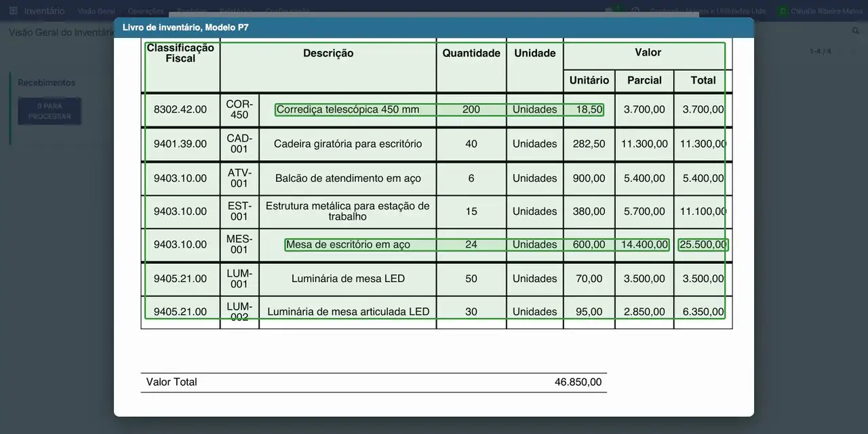Click unit price 900,00
The image size is (868, 434).
click(589, 178)
